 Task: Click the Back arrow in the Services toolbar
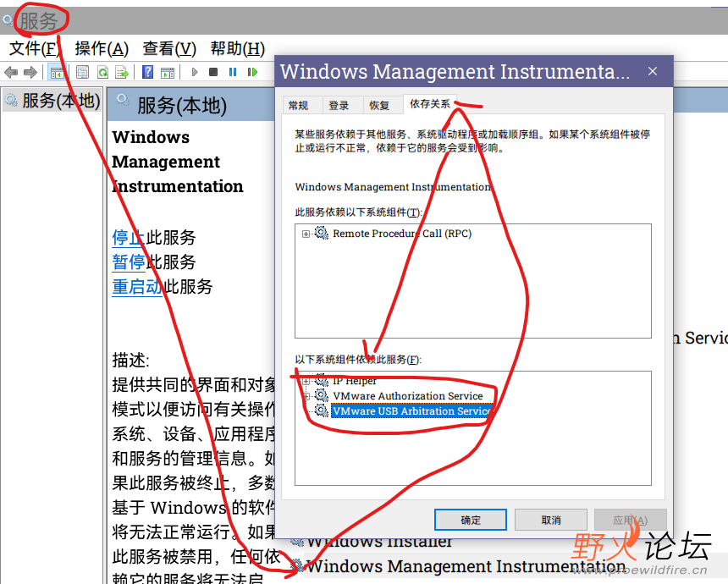pos(11,72)
